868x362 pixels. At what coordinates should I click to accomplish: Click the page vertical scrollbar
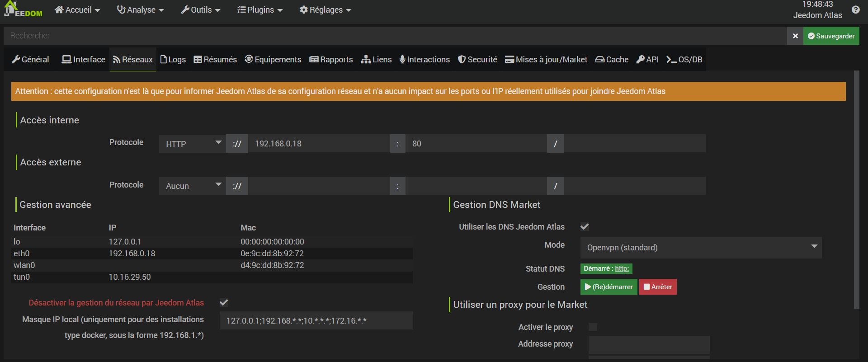point(856,190)
